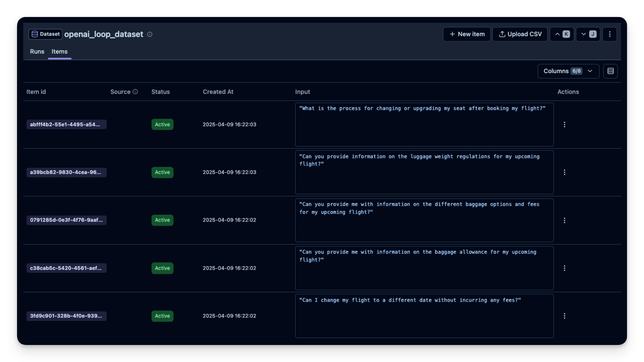
Task: Open the actions menu for item 0791285d
Action: coord(565,220)
